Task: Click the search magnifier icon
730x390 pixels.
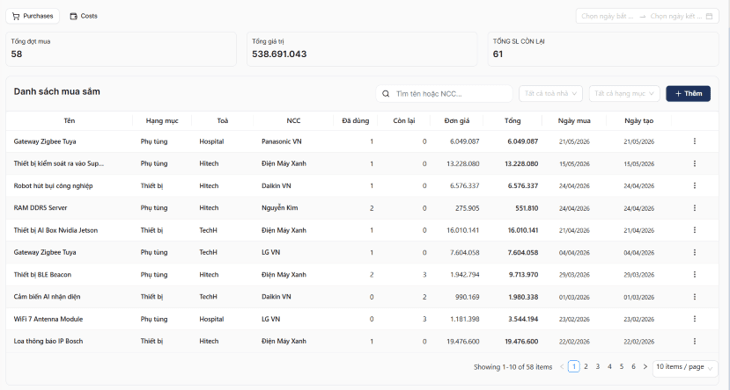Action: point(385,94)
